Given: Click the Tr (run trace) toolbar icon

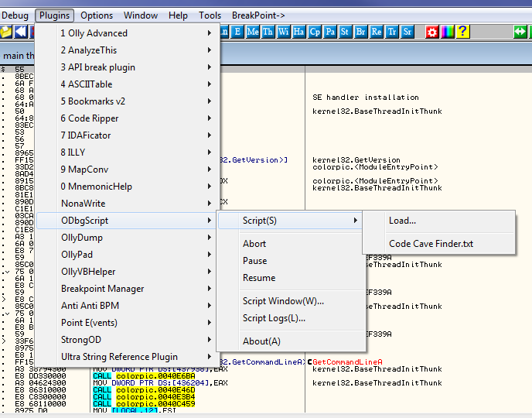Looking at the screenshot, I should coord(392,32).
